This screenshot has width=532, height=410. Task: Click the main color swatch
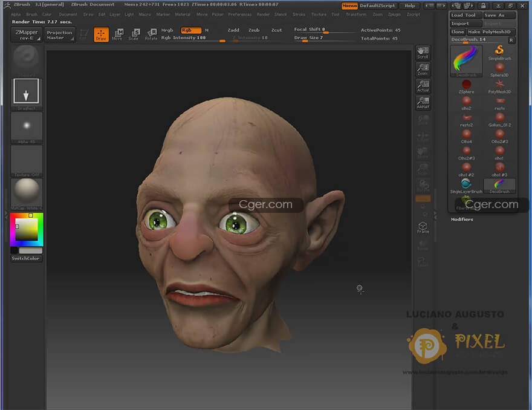31,250
